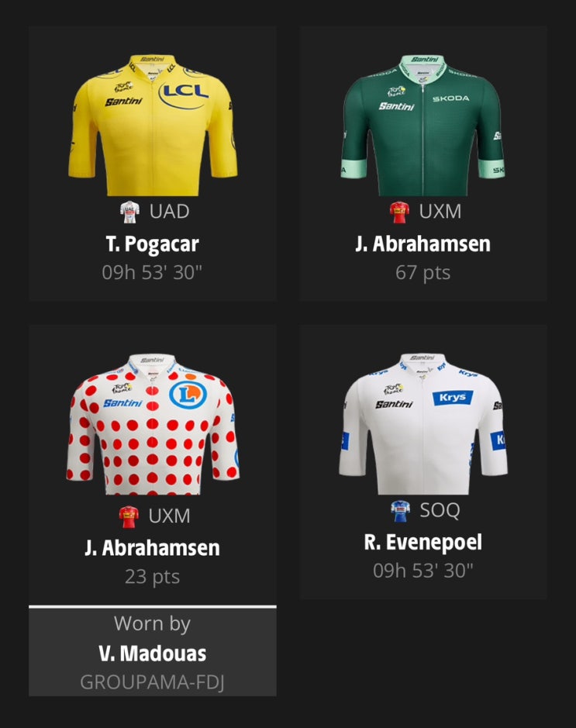576x728 pixels.
Task: Open V. Madouas rider name
Action: (152, 654)
